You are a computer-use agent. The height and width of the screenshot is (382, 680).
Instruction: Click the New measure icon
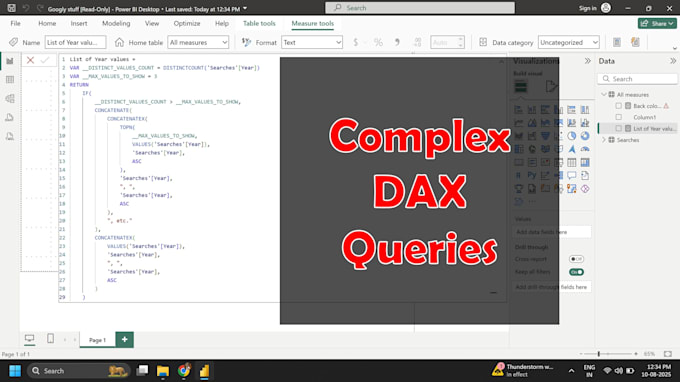point(617,42)
